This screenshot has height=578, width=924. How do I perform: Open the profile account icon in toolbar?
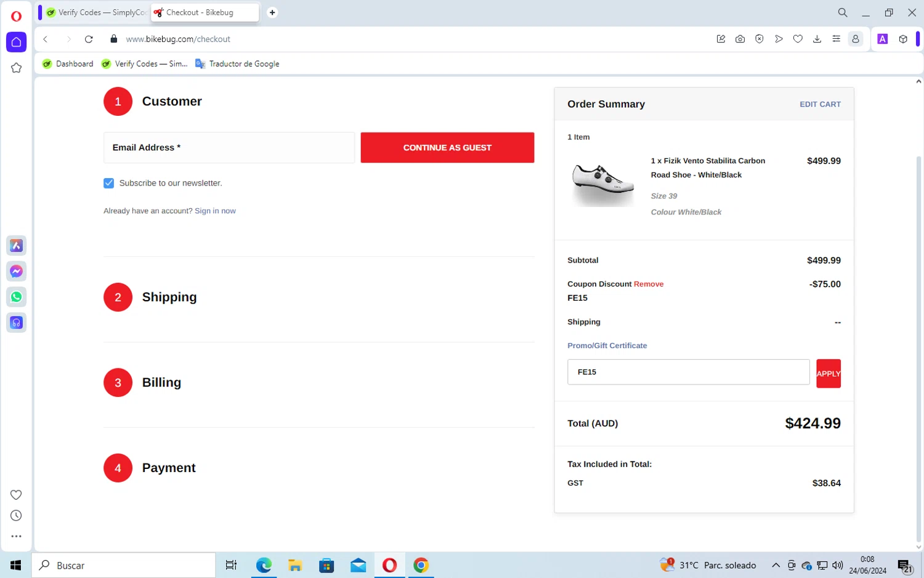click(856, 39)
